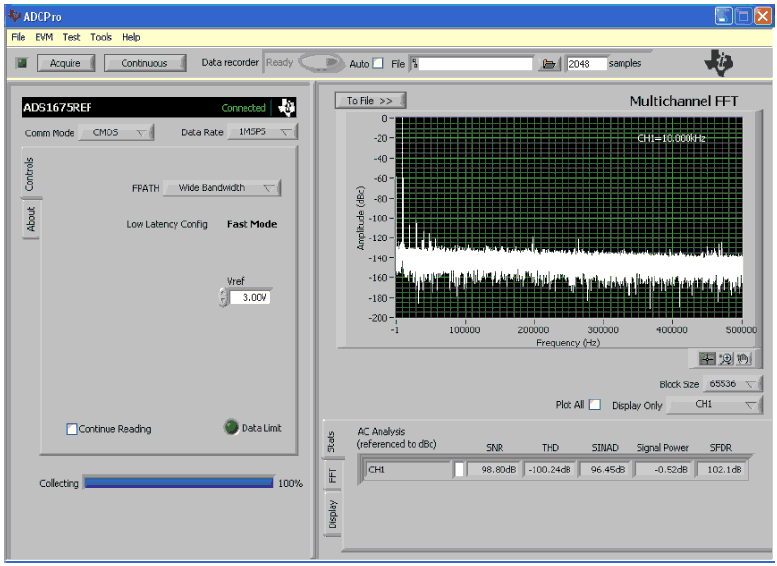This screenshot has height=566, width=777.
Task: Click the CH1 channel name field
Action: (x=408, y=469)
